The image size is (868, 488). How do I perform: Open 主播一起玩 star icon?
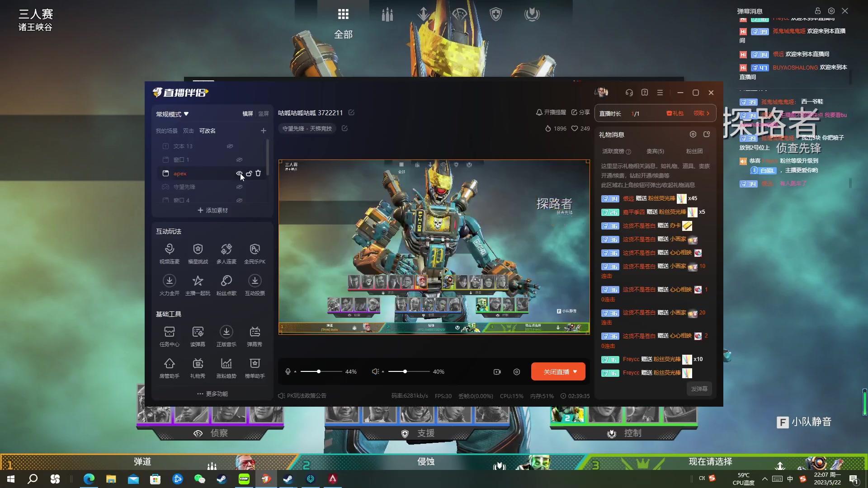click(198, 285)
